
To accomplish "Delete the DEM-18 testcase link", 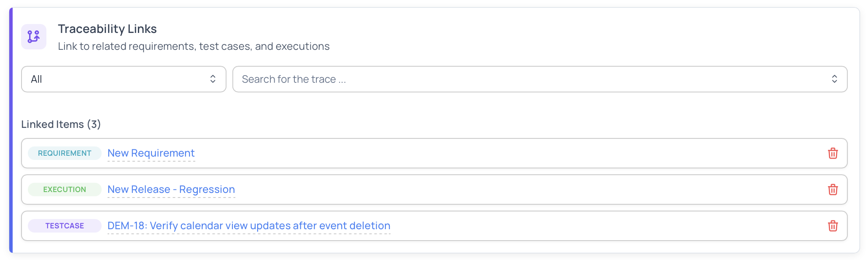I will point(833,226).
